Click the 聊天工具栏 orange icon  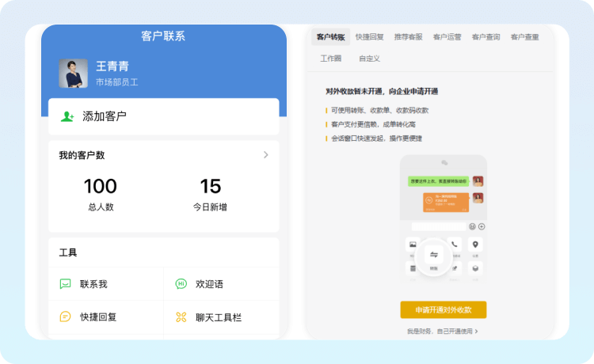(181, 317)
